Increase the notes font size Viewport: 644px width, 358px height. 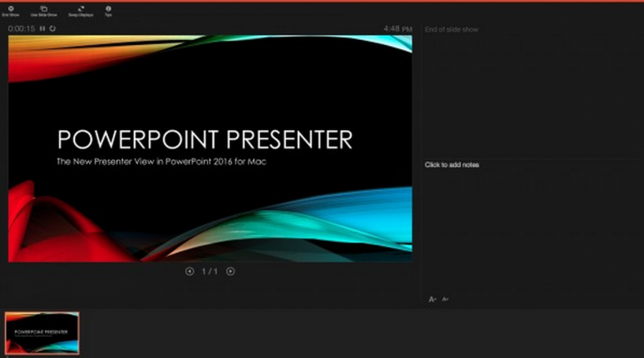click(x=432, y=300)
